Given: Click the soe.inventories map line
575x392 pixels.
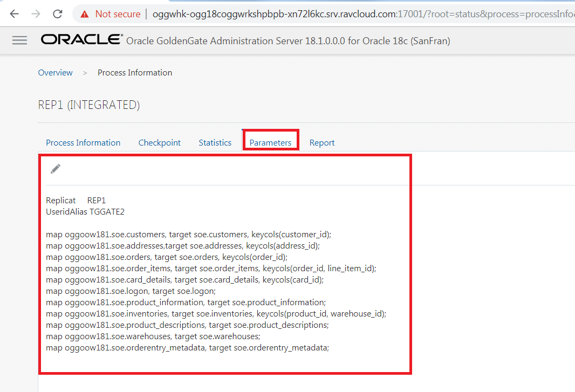Looking at the screenshot, I should pyautogui.click(x=216, y=314).
